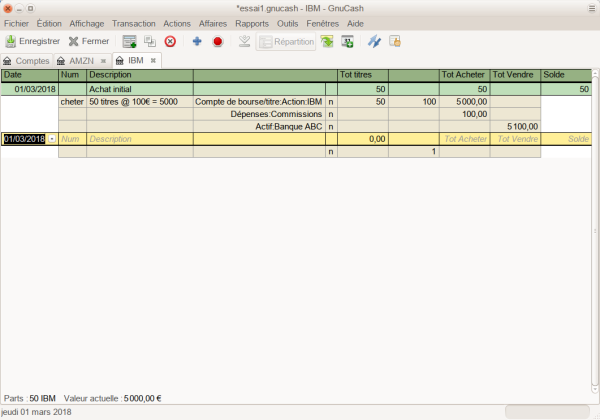Click the blue plus enter transaction icon

point(197,41)
